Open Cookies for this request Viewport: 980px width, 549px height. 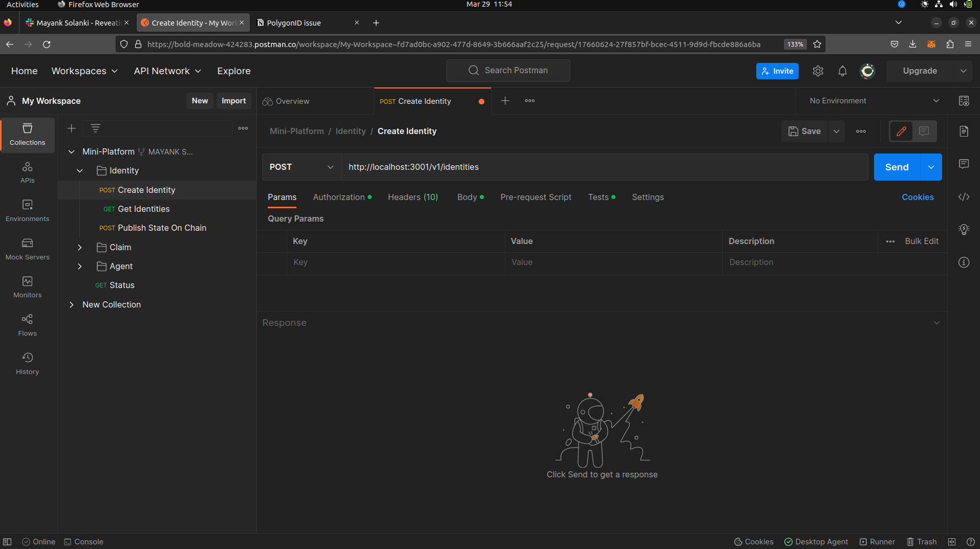pos(918,197)
